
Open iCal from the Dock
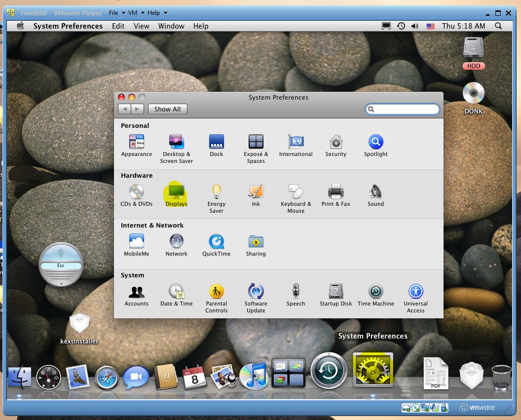tap(194, 377)
